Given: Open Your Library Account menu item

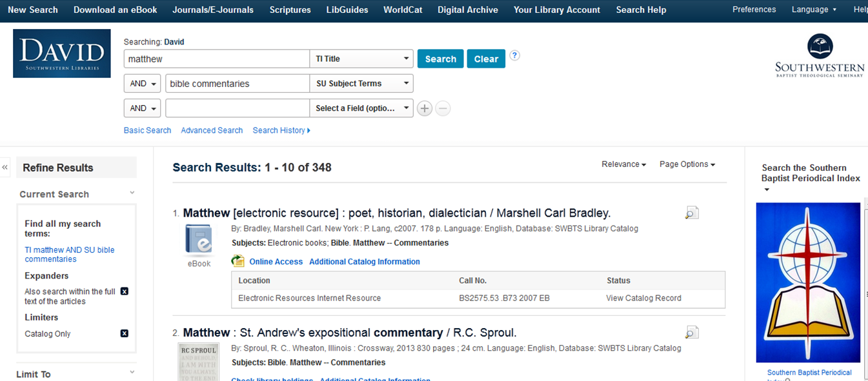Looking at the screenshot, I should coord(557,10).
